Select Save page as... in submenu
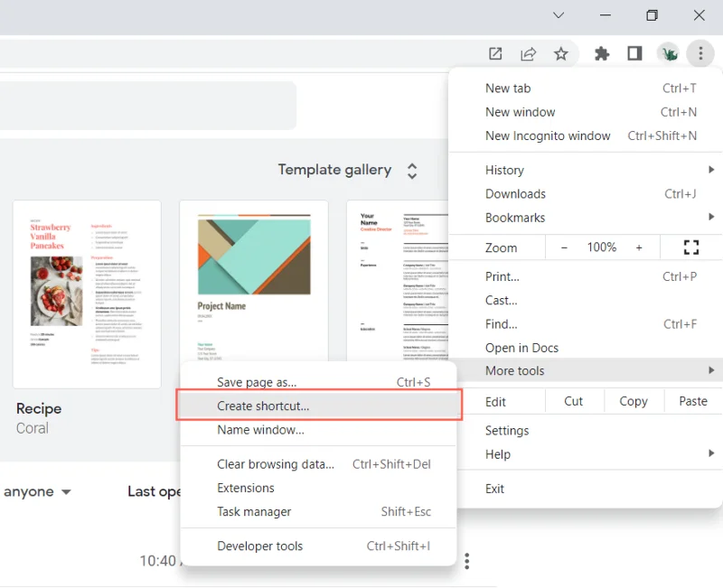Image resolution: width=723 pixels, height=588 pixels. [x=319, y=382]
